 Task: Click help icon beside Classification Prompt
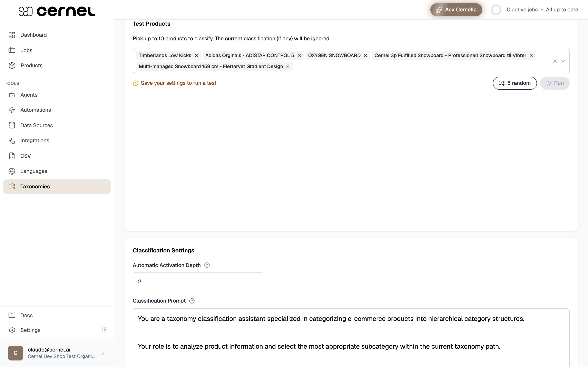pos(192,301)
